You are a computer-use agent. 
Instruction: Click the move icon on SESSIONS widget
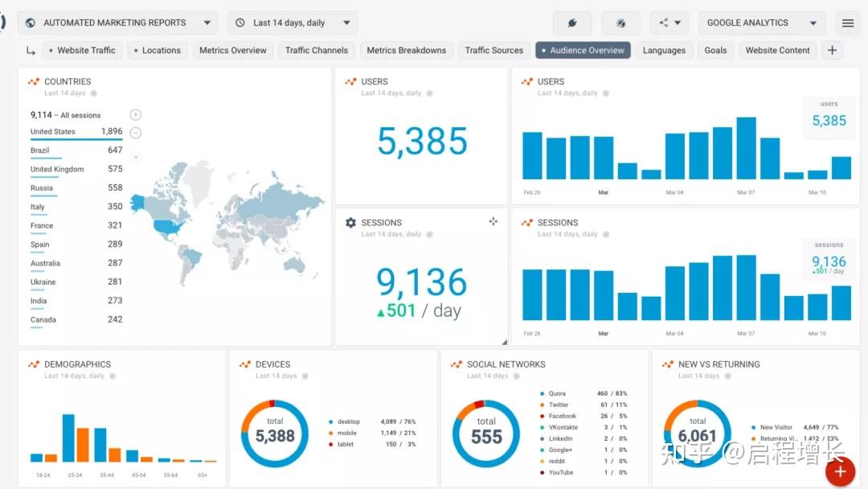tap(493, 221)
